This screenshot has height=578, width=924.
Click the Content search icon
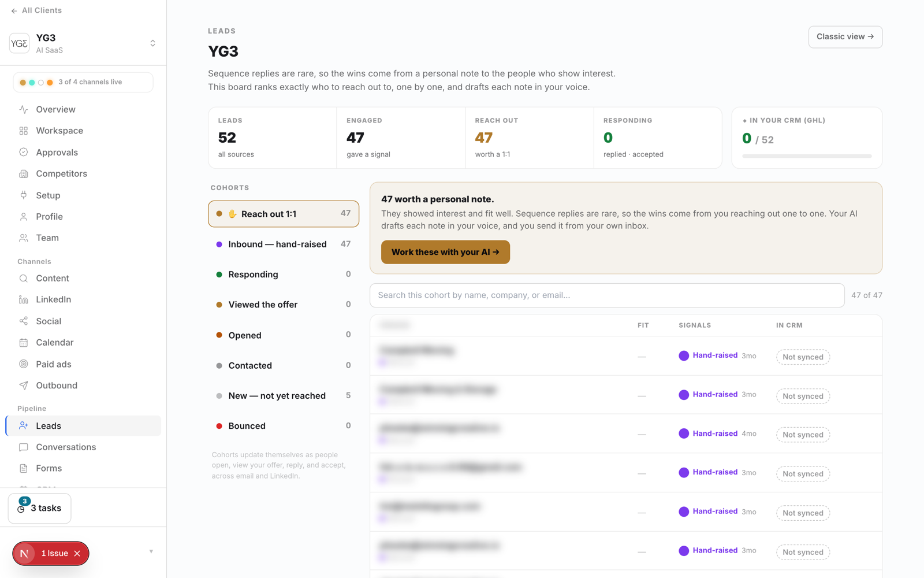24,278
